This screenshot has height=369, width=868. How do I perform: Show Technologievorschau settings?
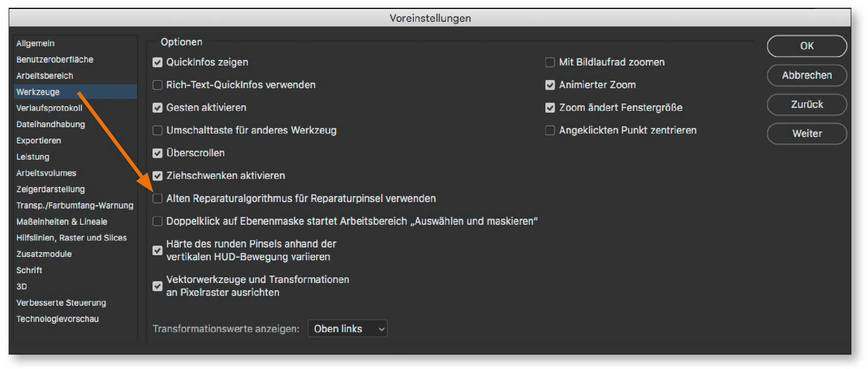click(x=57, y=319)
